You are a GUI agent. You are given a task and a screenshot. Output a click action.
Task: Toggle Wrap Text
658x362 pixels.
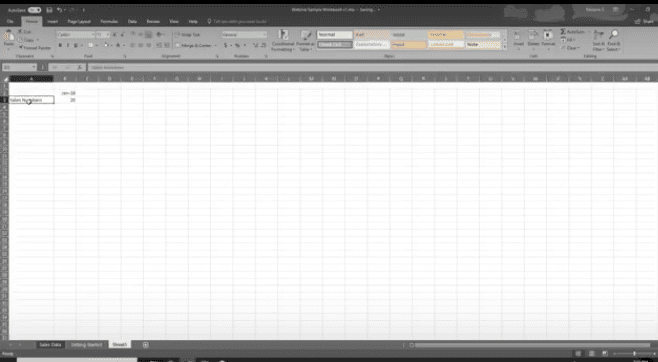pos(188,35)
